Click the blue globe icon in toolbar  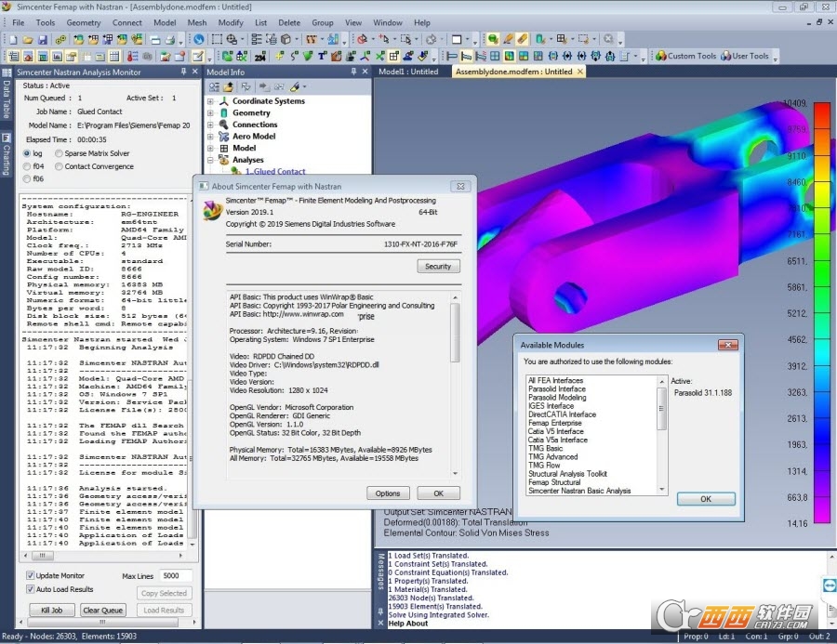[198, 40]
